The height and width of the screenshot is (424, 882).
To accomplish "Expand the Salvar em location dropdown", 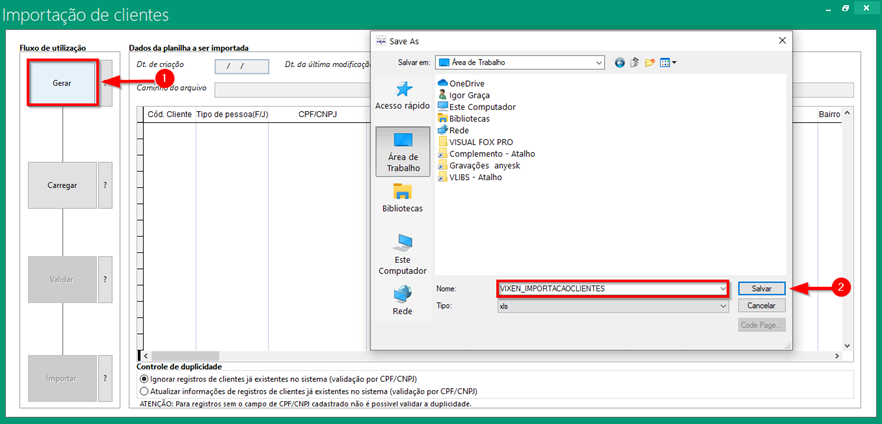I will [598, 62].
